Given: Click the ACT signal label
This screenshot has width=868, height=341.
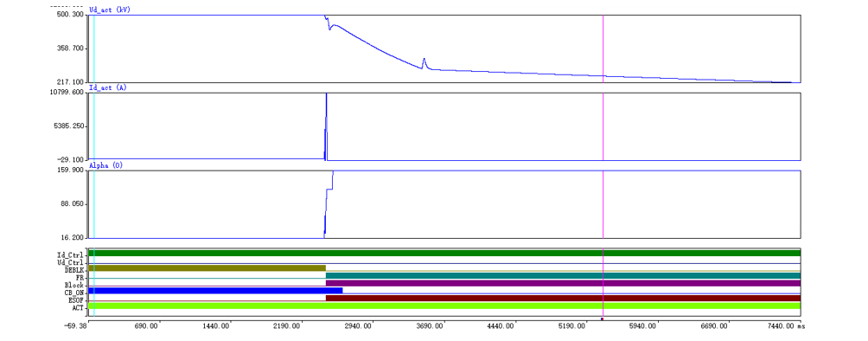Looking at the screenshot, I should click(x=77, y=308).
